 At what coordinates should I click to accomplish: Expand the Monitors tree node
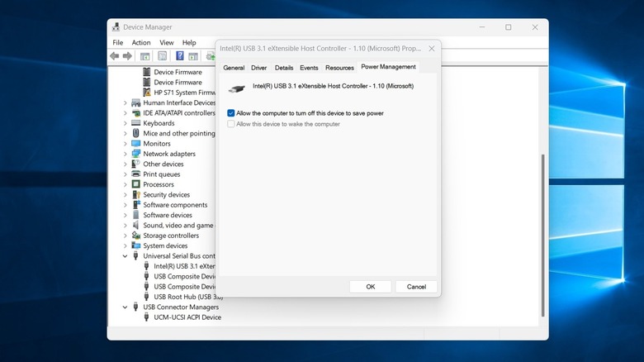(125, 144)
